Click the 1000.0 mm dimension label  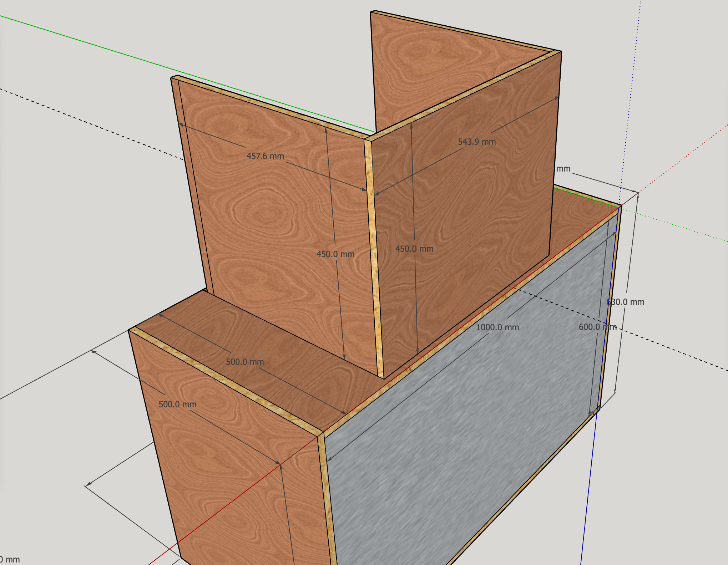pyautogui.click(x=497, y=327)
